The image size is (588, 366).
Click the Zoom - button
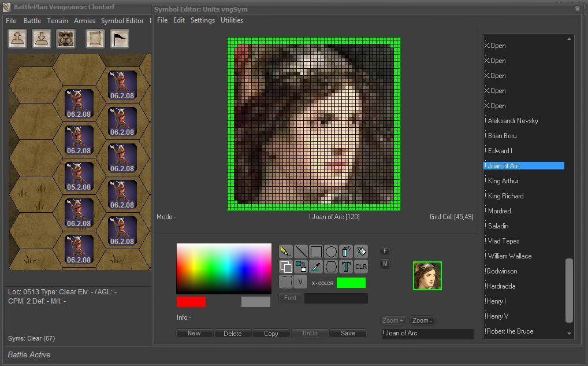click(x=422, y=320)
